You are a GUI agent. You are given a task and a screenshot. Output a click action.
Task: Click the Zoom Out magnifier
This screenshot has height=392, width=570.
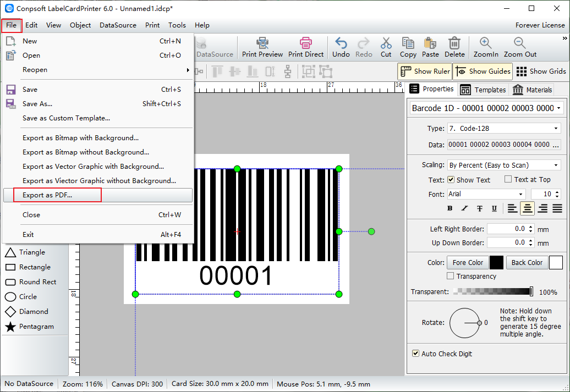click(520, 43)
